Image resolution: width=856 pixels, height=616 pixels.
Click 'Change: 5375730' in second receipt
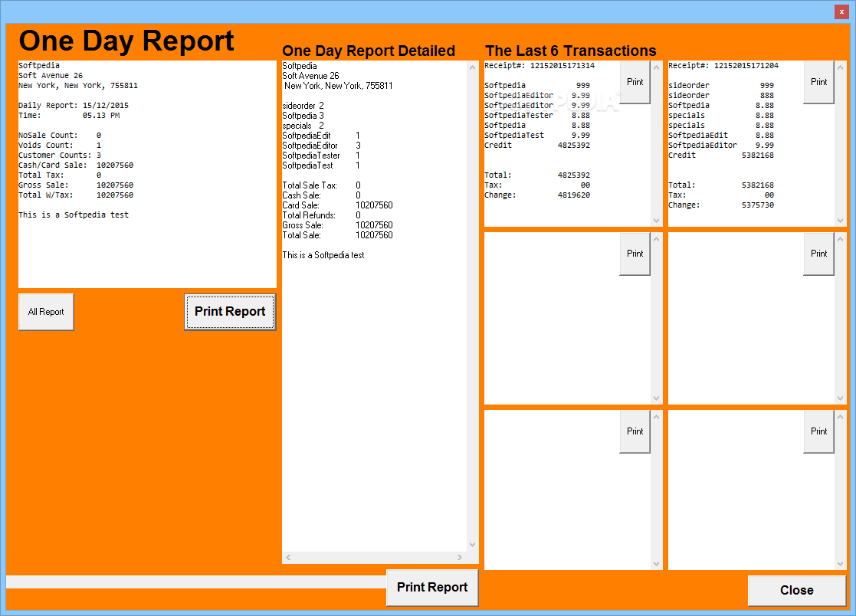(x=721, y=205)
